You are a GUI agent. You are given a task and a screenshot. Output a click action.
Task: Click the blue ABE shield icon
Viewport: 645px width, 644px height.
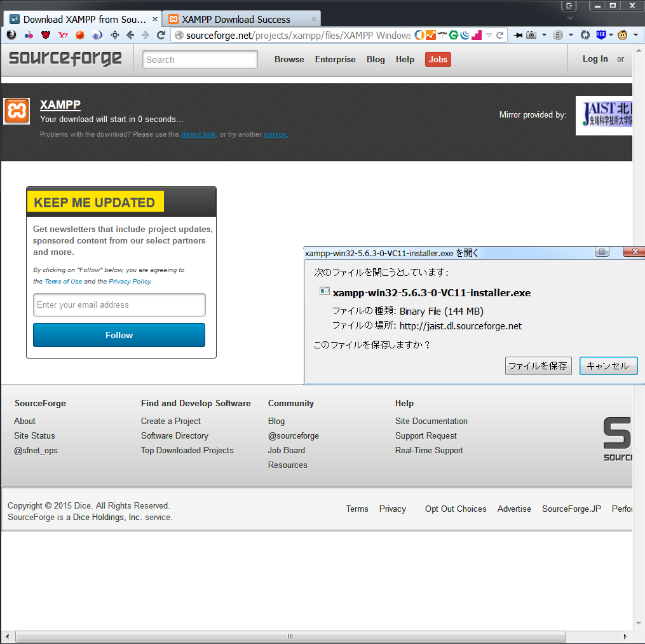coord(601,35)
